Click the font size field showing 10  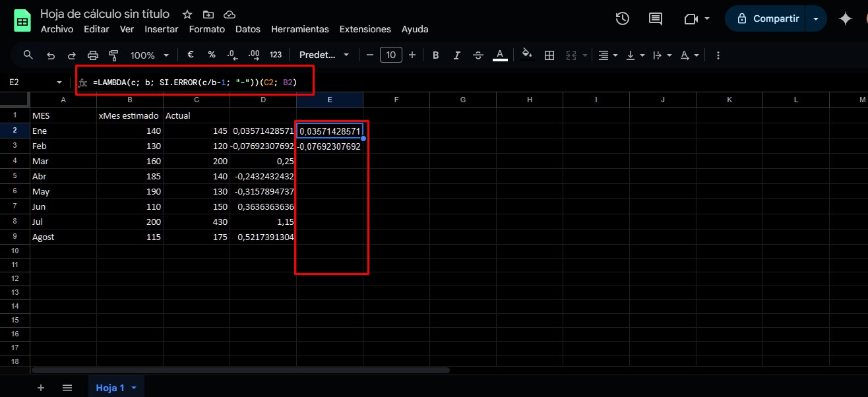click(391, 55)
